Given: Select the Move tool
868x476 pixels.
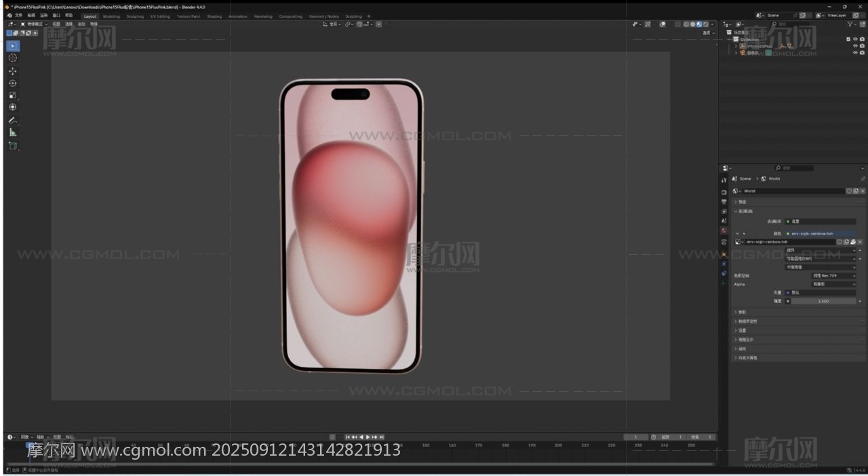Looking at the screenshot, I should pos(13,71).
